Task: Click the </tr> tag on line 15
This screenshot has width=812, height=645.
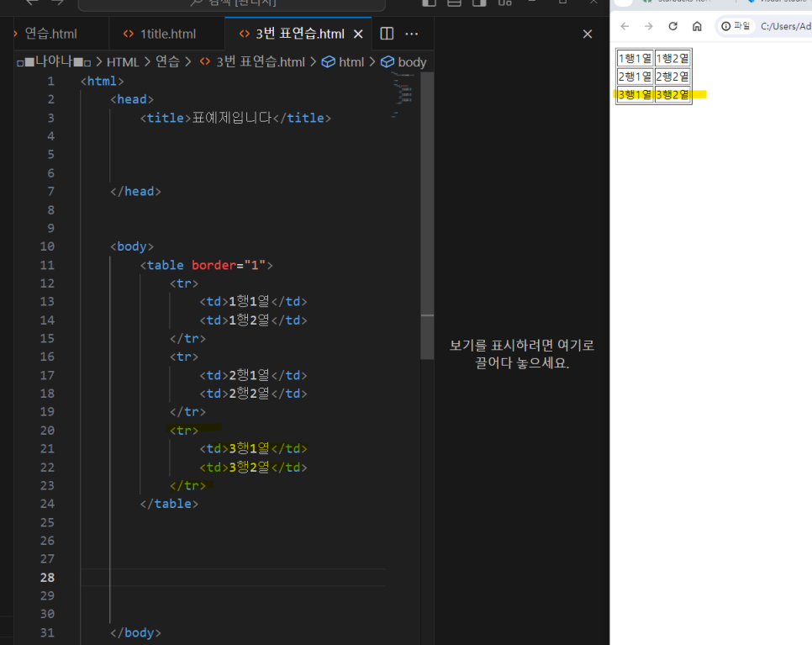Action: (x=187, y=339)
